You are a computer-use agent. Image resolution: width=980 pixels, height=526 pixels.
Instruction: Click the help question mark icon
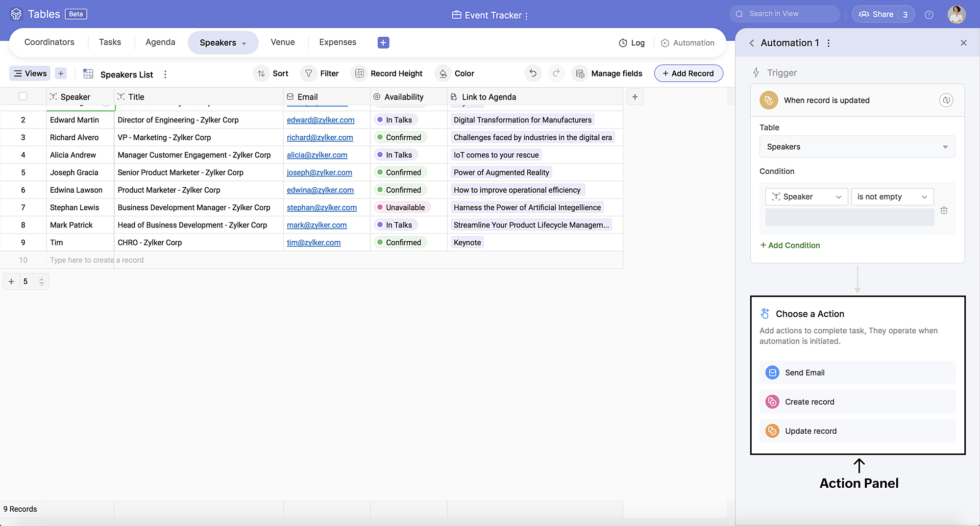(929, 15)
